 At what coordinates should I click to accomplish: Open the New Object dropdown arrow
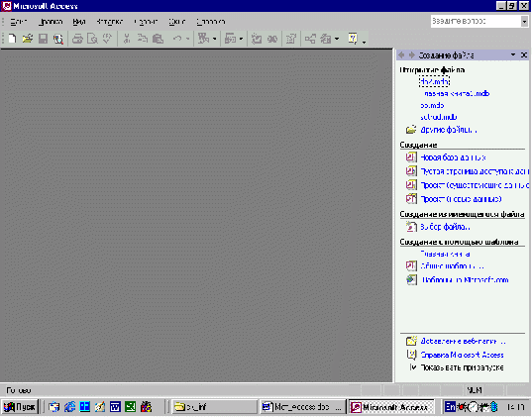tap(337, 39)
